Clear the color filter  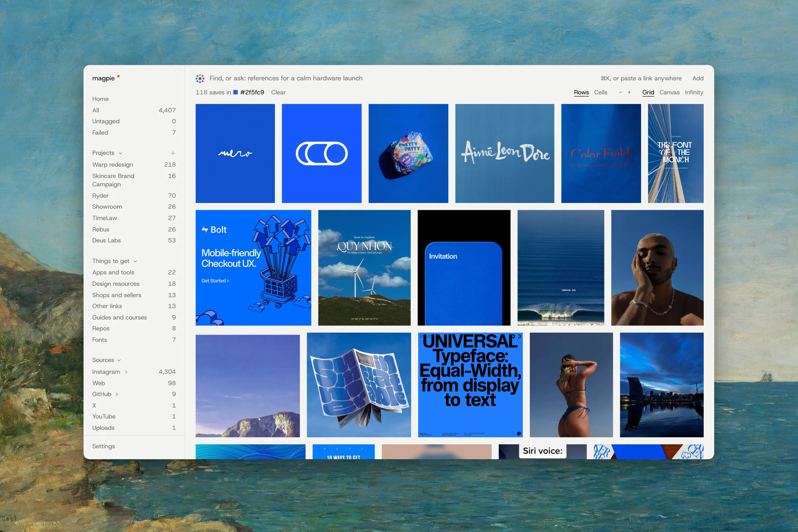(278, 92)
